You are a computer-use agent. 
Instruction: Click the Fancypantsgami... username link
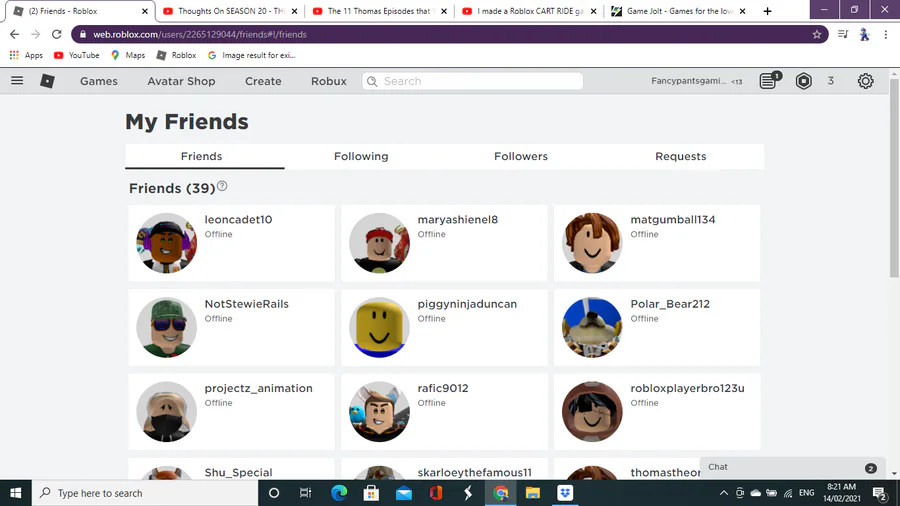point(689,81)
